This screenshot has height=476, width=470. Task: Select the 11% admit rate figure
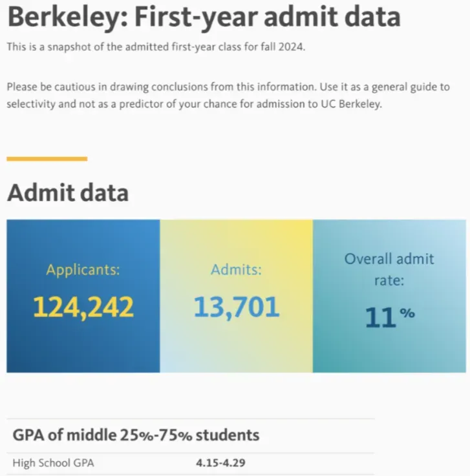point(389,316)
